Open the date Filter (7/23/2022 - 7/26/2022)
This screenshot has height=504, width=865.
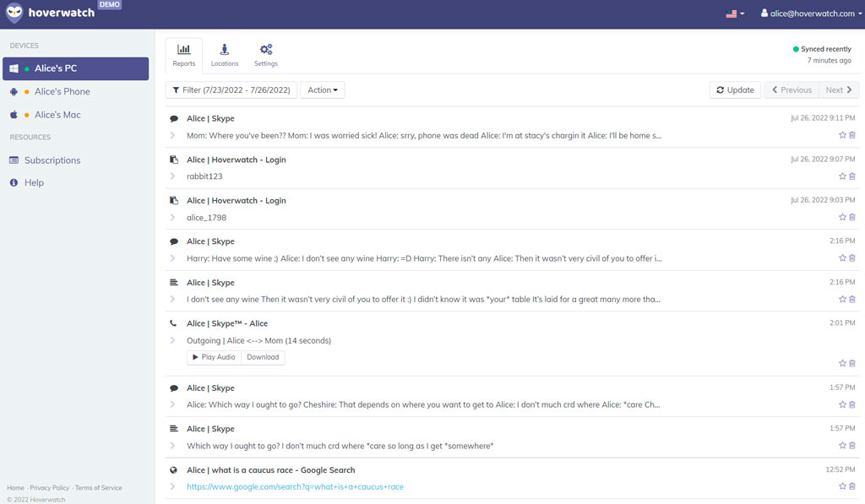(x=231, y=89)
